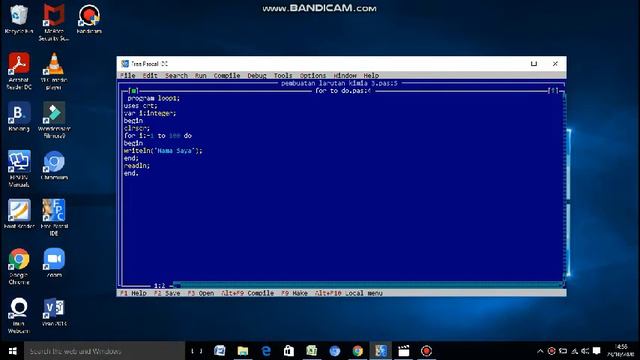
Task: Open the Edit menu
Action: click(150, 76)
